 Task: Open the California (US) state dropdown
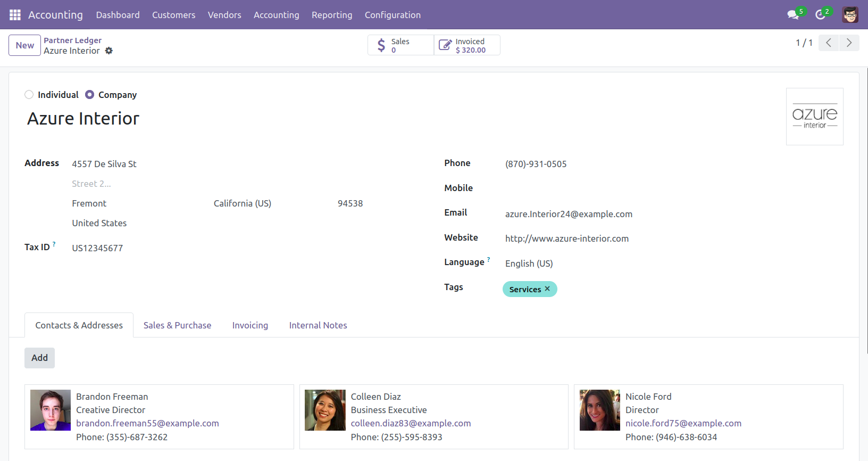(266, 203)
